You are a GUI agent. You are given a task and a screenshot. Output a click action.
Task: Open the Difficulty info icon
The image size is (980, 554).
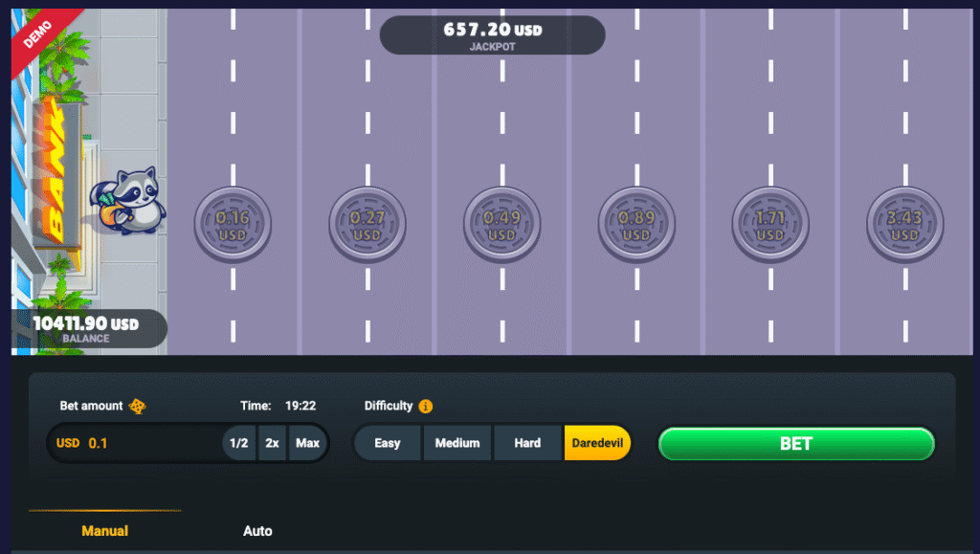point(426,406)
